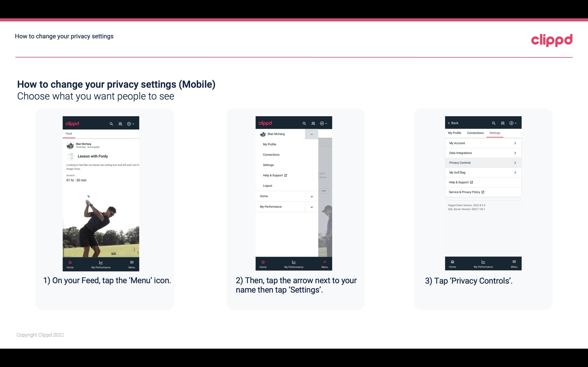This screenshot has height=367, width=588.
Task: Open the Connections menu item
Action: click(271, 154)
